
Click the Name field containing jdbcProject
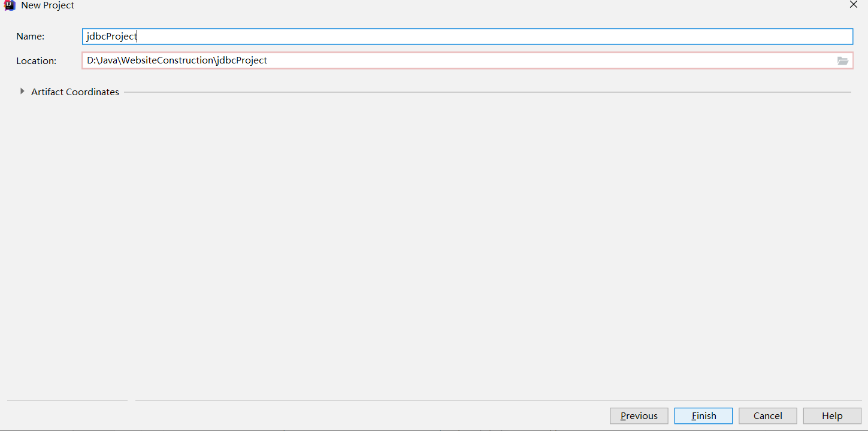click(467, 37)
